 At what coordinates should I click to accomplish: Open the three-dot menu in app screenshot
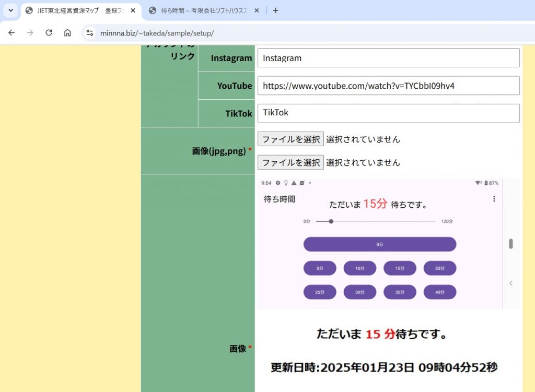494,199
